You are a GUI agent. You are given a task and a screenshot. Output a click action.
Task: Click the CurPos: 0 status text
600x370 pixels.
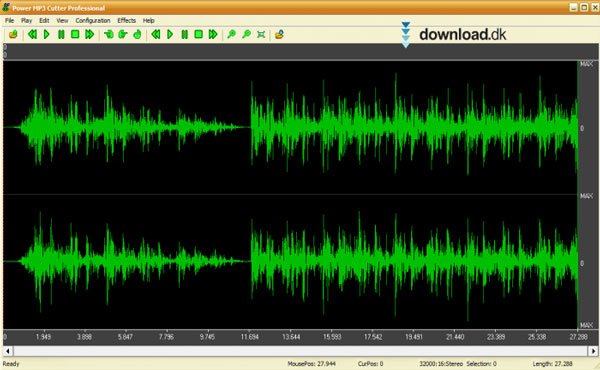370,364
